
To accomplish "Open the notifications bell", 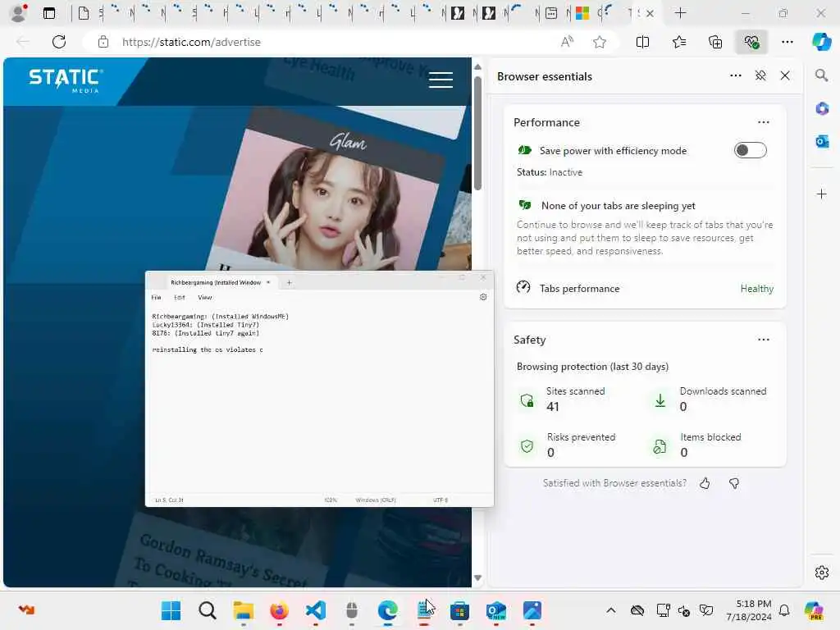I will (x=783, y=610).
